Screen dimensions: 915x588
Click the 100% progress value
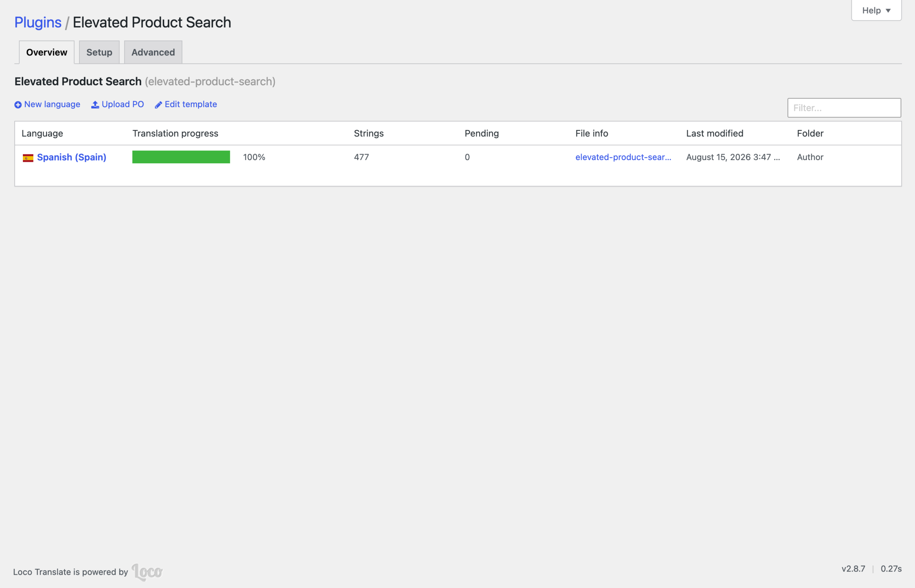254,157
